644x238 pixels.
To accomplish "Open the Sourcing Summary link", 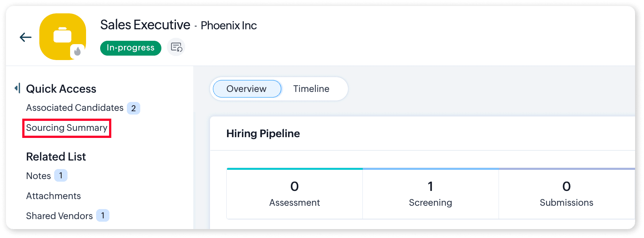I will (x=67, y=128).
